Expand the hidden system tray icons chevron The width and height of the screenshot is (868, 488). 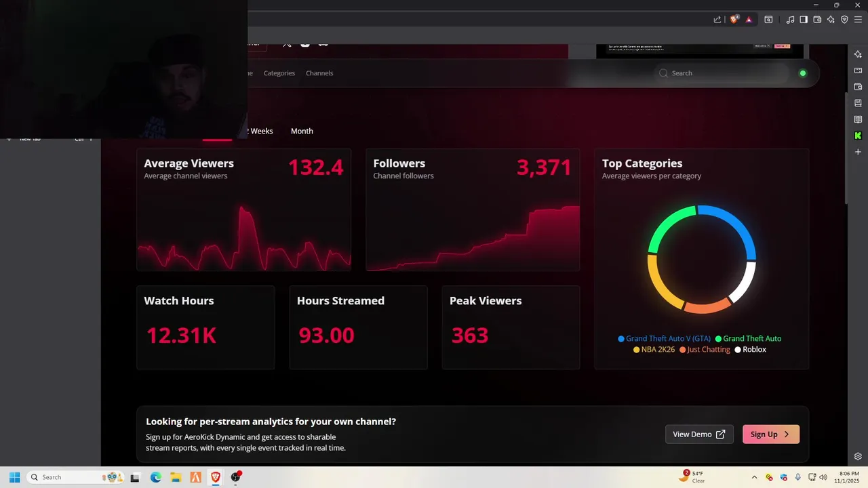tap(755, 477)
